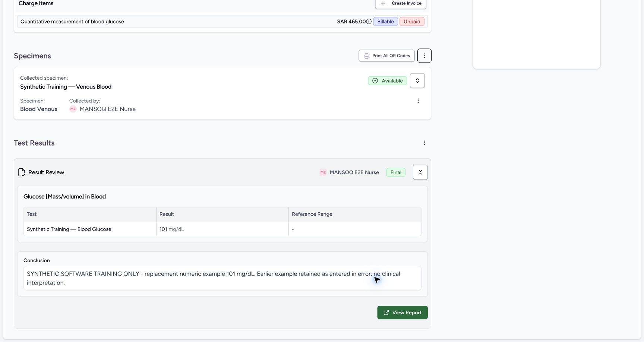The height and width of the screenshot is (343, 644).
Task: Click MANSOQ E2E Nurse collector name
Action: click(x=108, y=109)
